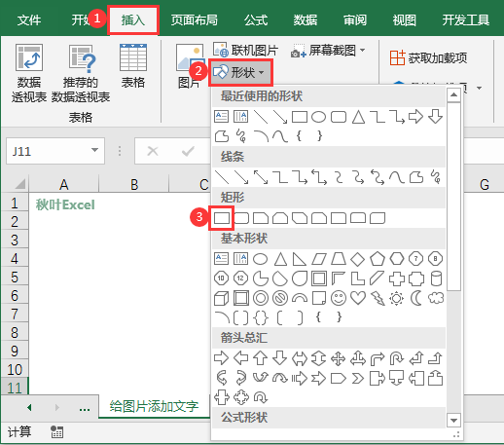Choose the up arrow in 箭头总汇

tap(261, 358)
